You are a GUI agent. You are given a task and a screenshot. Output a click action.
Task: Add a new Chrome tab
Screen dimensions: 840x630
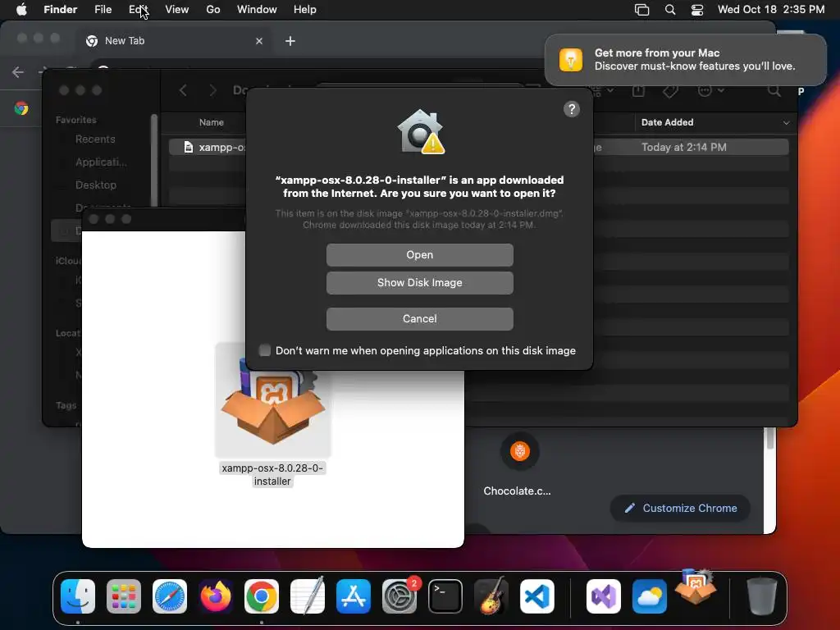[x=290, y=41]
